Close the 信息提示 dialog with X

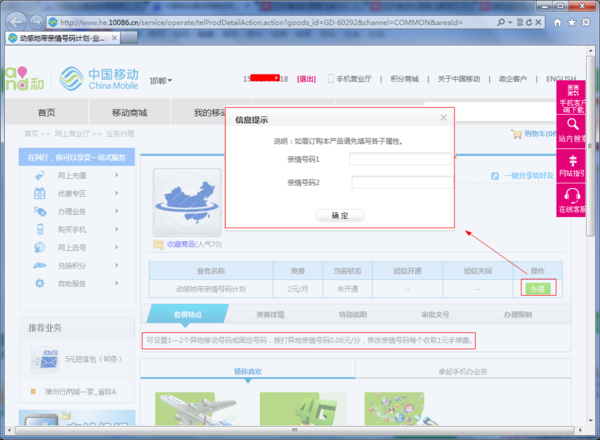443,118
